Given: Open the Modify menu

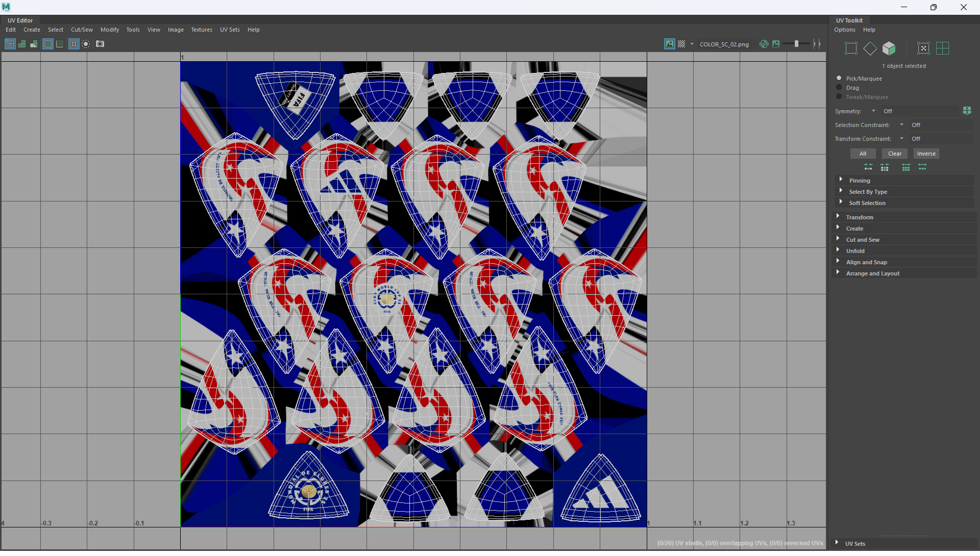Looking at the screenshot, I should coord(110,30).
